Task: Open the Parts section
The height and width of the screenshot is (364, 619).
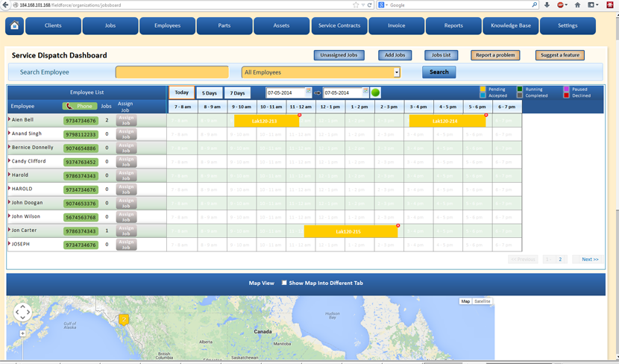Action: [x=224, y=25]
